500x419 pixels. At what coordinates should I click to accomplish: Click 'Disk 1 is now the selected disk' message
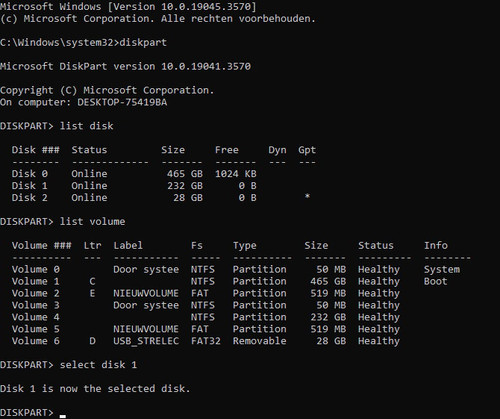(95, 389)
